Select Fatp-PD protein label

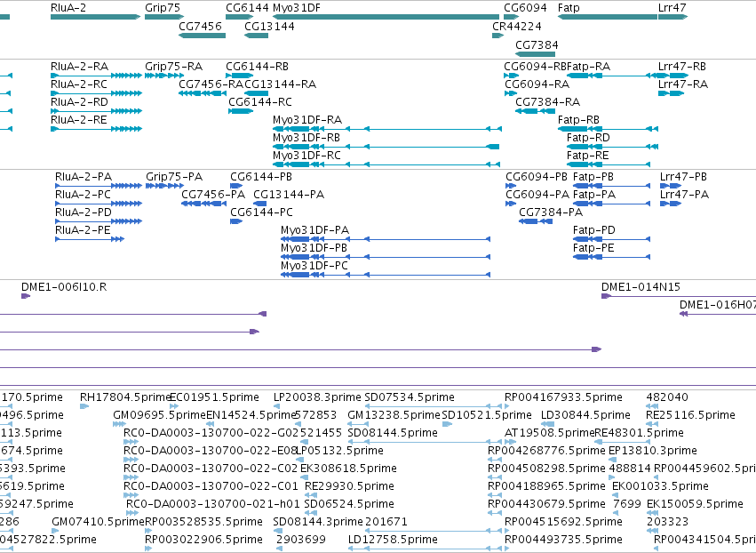point(594,230)
